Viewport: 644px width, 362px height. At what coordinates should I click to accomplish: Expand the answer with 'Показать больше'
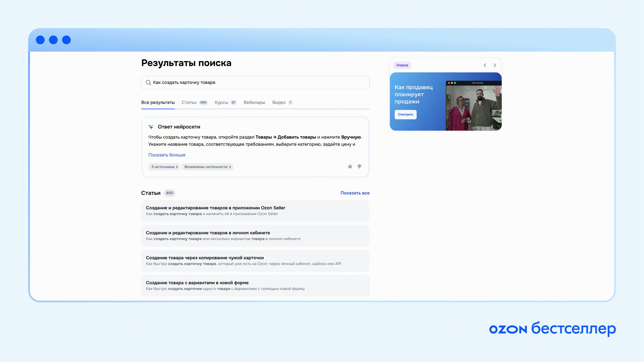(x=167, y=155)
